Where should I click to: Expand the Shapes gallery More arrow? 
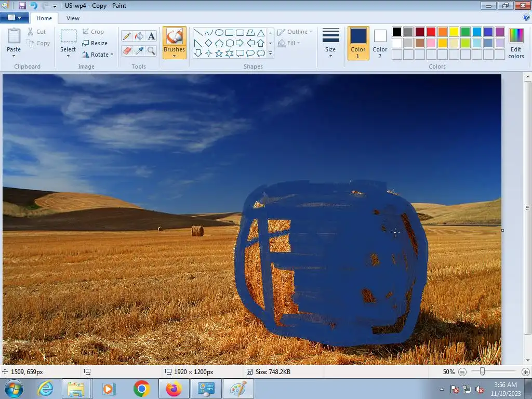point(270,54)
